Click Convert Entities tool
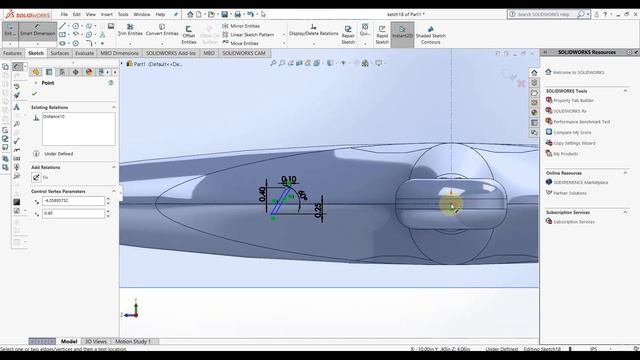640x360 pixels. (162, 30)
